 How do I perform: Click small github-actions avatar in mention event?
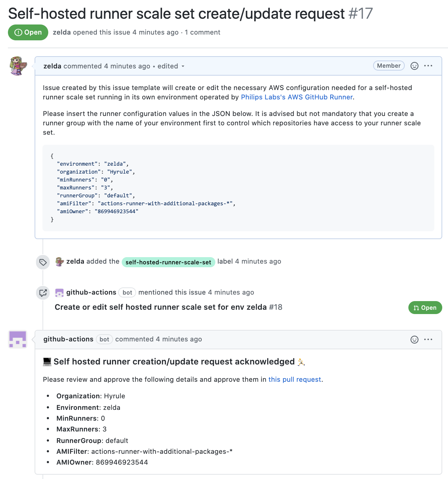tap(59, 293)
